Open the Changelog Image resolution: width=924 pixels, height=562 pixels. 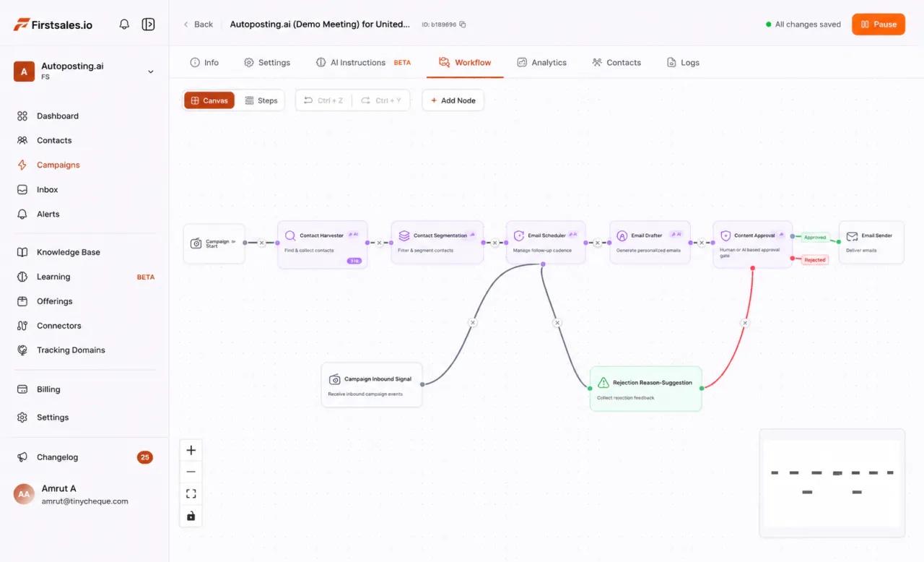[85, 457]
